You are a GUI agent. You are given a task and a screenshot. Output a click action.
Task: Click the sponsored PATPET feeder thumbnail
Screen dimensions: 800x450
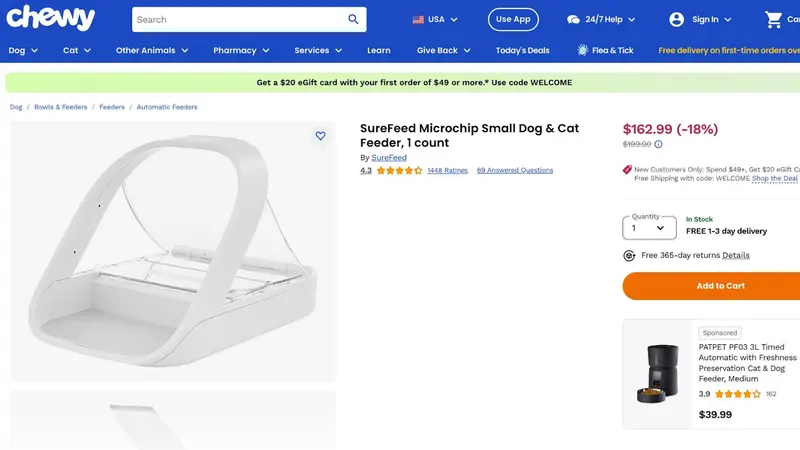658,375
